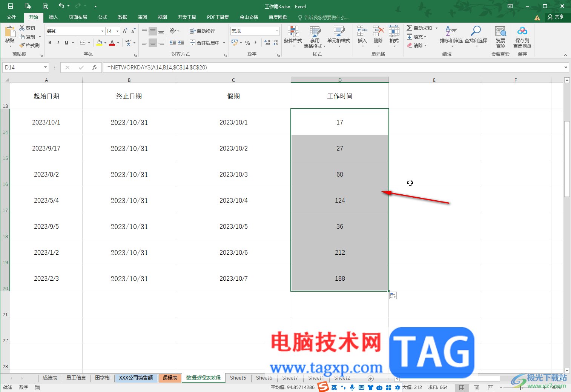Expand Merge and Center dropdown arrow
This screenshot has width=571, height=392.
224,43
